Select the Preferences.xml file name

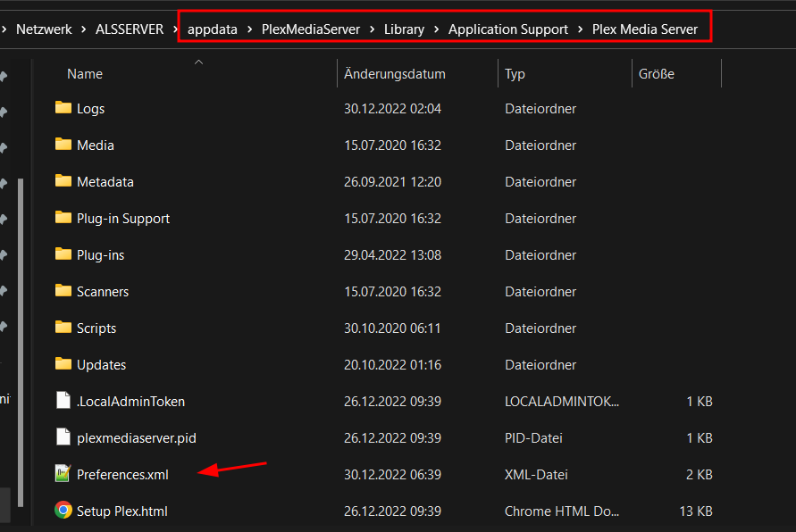[122, 475]
